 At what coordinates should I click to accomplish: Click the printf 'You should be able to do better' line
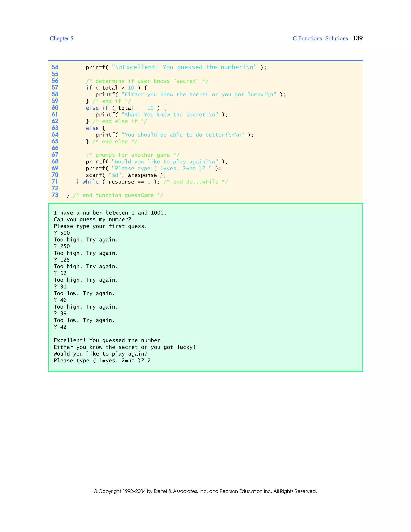pos(174,135)
